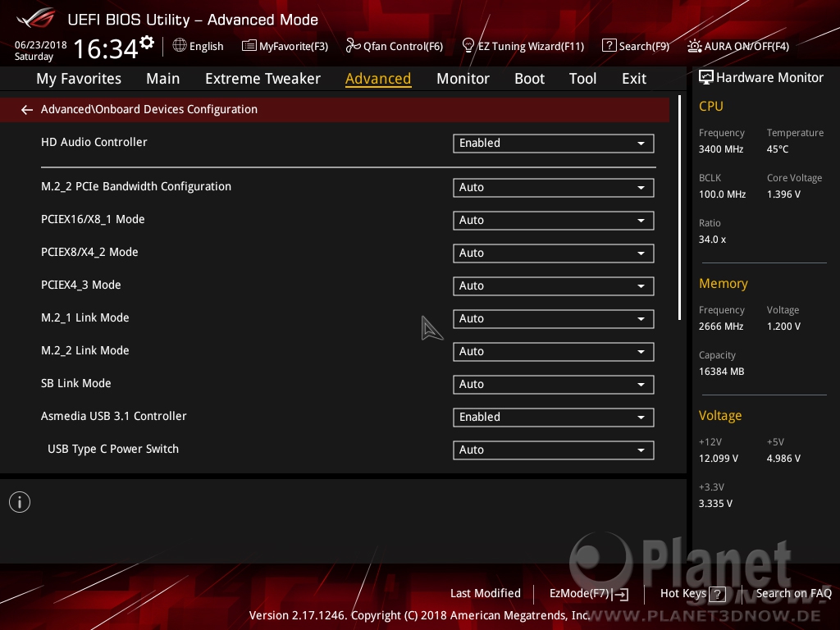
Task: Switch to the Boot tab
Action: click(529, 79)
